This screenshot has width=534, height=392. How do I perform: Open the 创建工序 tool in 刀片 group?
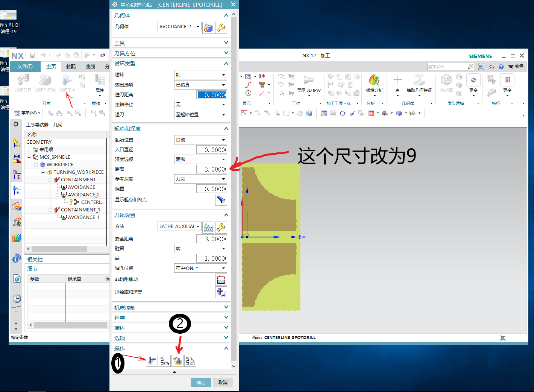67,84
